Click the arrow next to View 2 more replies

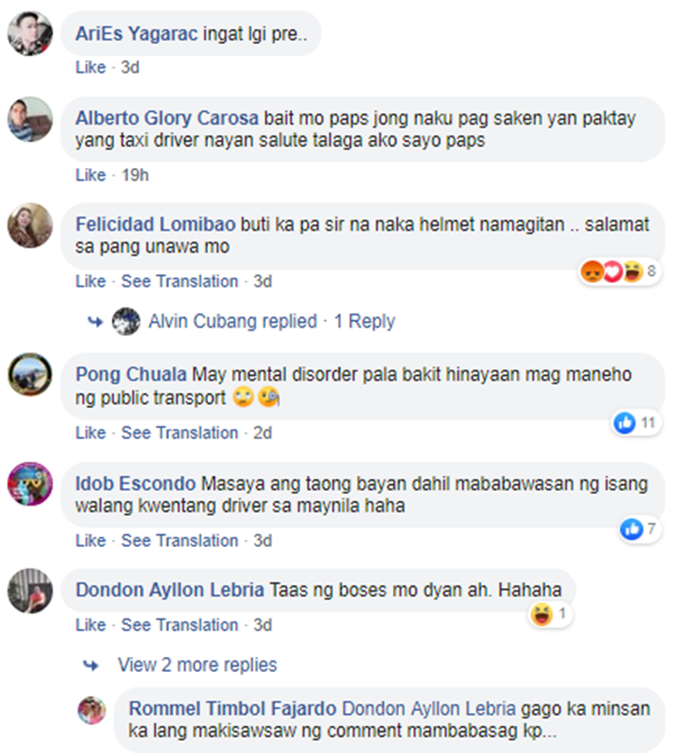pos(91,665)
